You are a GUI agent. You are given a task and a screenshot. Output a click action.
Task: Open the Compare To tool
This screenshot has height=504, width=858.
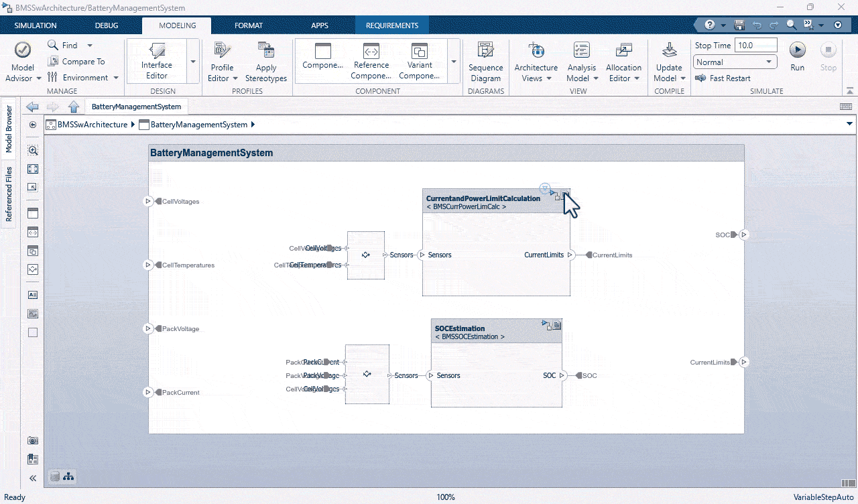76,62
